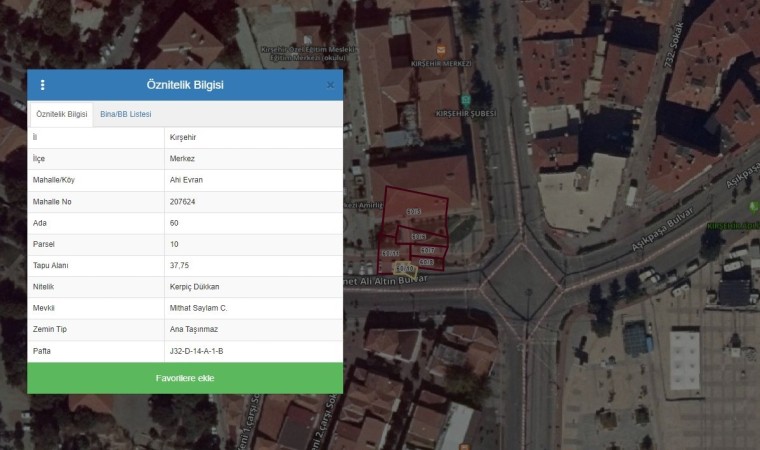The image size is (760, 450).
Task: Click the Mevkii value Mithat Saylam C.
Action: pos(199,308)
